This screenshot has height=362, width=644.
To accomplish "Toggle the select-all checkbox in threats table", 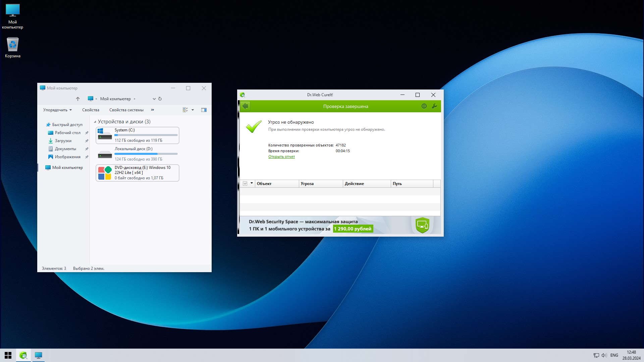I will coord(245,184).
